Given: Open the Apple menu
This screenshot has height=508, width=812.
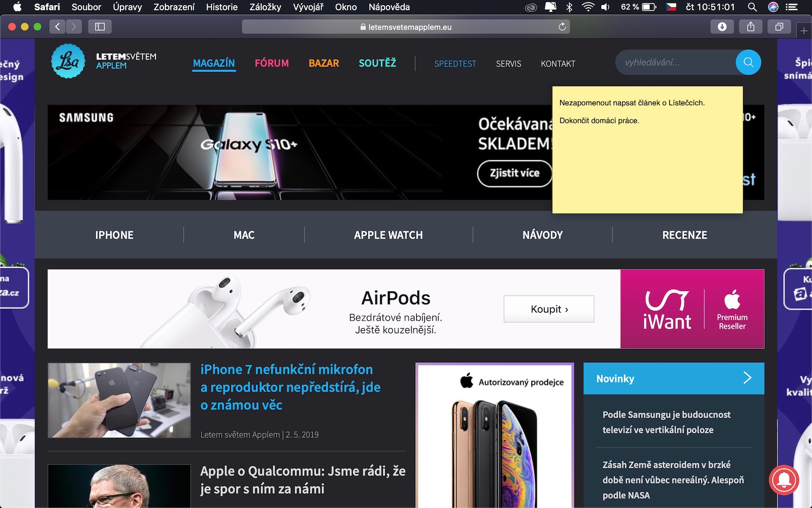Looking at the screenshot, I should pyautogui.click(x=17, y=7).
